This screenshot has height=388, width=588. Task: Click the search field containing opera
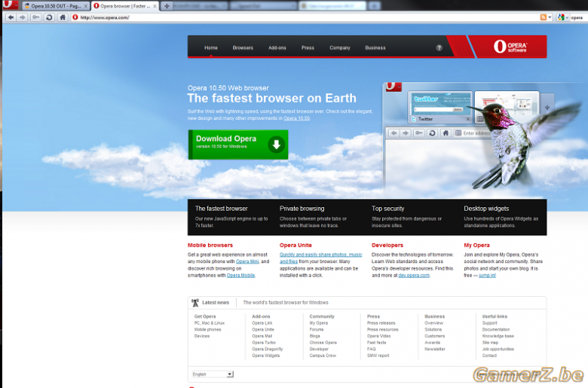[x=578, y=17]
